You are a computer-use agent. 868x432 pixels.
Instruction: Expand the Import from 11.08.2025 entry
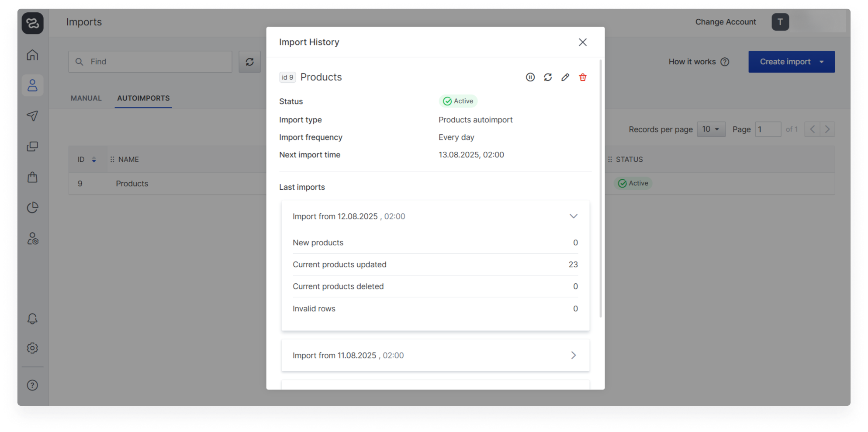[573, 355]
